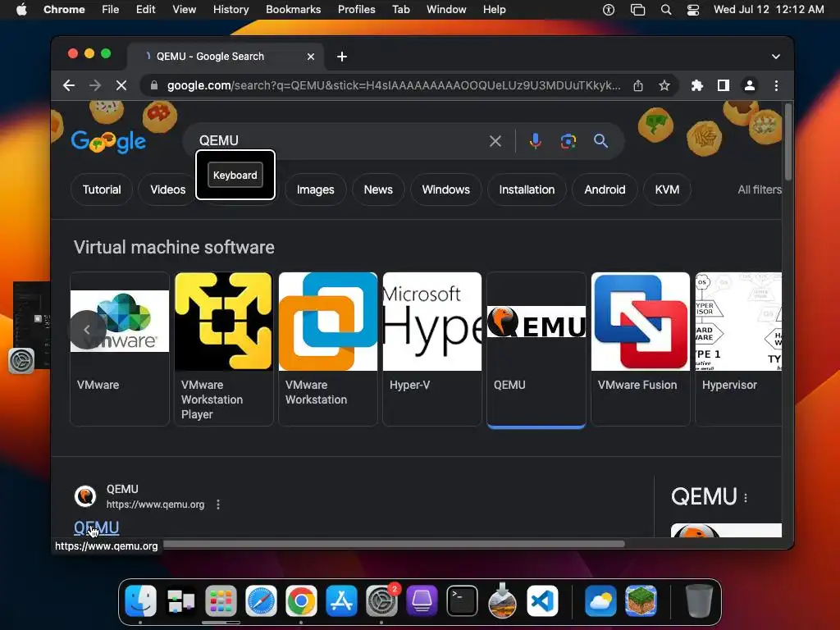
Task: Open more options on QEMU knowledge panel
Action: (746, 498)
